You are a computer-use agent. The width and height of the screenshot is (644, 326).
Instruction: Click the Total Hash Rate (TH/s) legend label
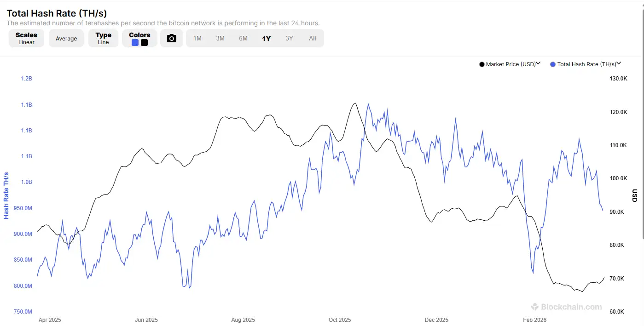[x=586, y=64]
